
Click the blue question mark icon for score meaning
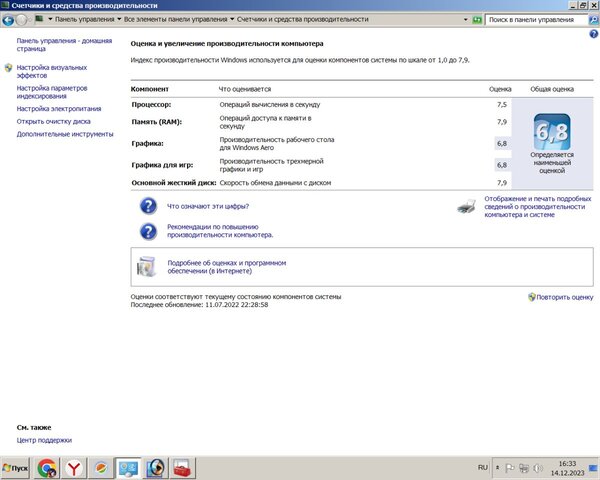click(x=148, y=206)
